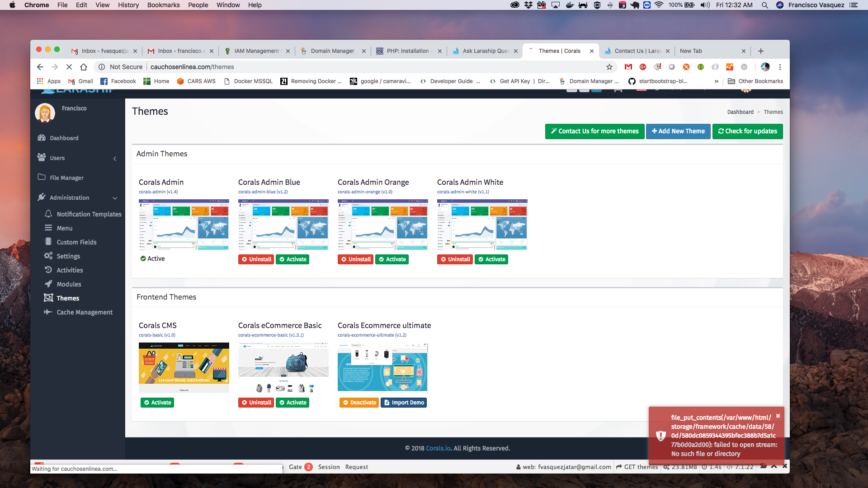Open History menu in menu bar
Viewport: 868px width, 488px height.
[128, 5]
